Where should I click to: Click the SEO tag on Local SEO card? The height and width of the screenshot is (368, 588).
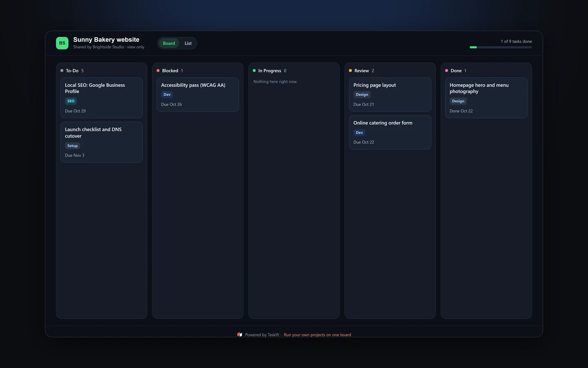(x=71, y=101)
